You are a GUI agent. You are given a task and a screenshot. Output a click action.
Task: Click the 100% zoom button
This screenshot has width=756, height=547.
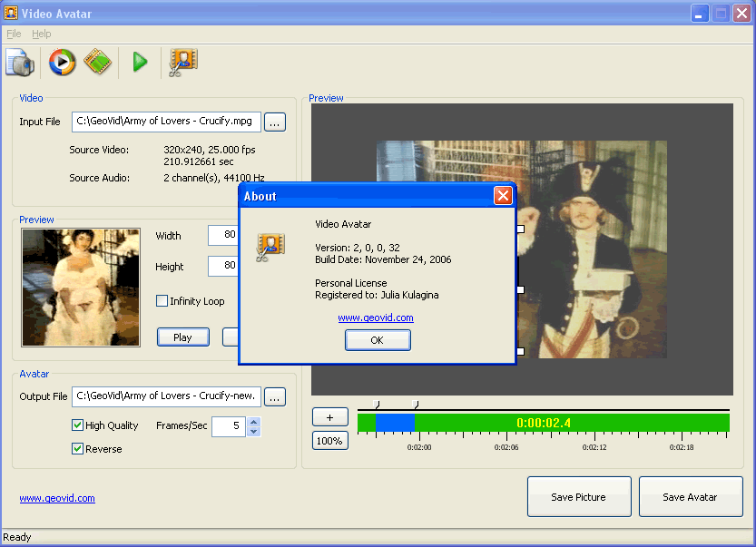(329, 441)
